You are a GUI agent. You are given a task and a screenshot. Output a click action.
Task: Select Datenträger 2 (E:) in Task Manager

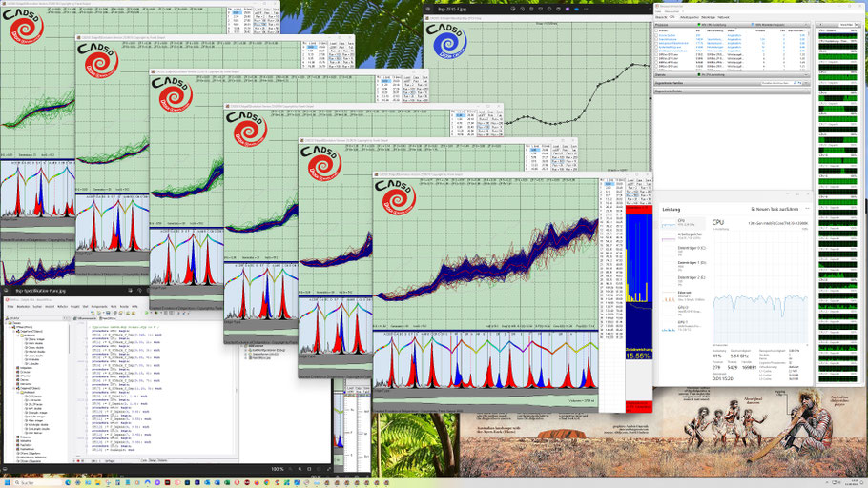tap(684, 281)
